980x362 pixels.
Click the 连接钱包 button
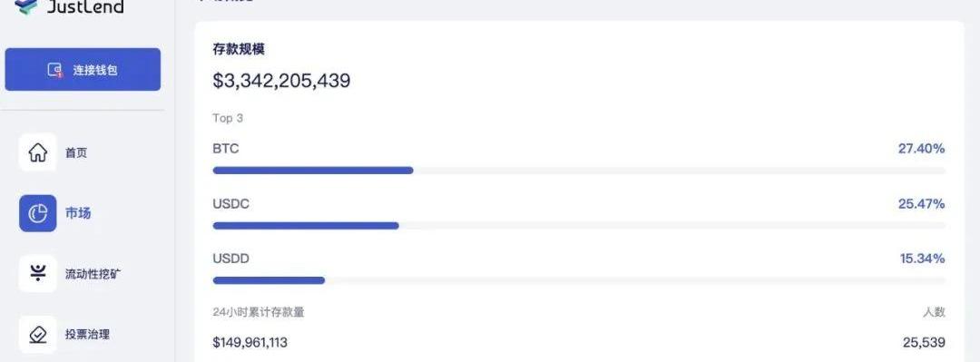click(83, 69)
